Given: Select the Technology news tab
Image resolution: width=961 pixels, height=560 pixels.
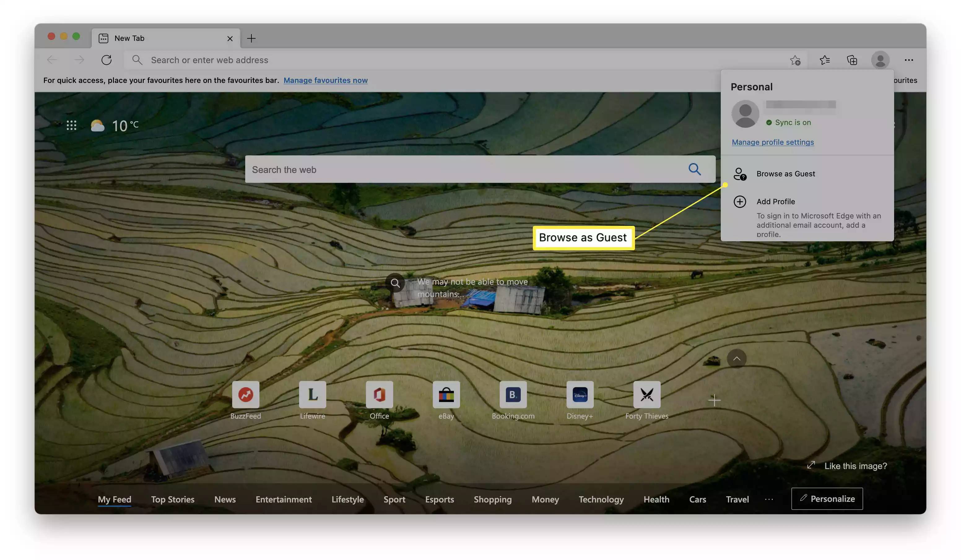Looking at the screenshot, I should coord(601,499).
